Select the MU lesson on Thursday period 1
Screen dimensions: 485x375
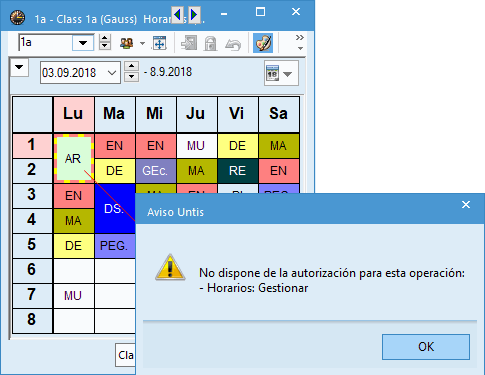pyautogui.click(x=197, y=146)
